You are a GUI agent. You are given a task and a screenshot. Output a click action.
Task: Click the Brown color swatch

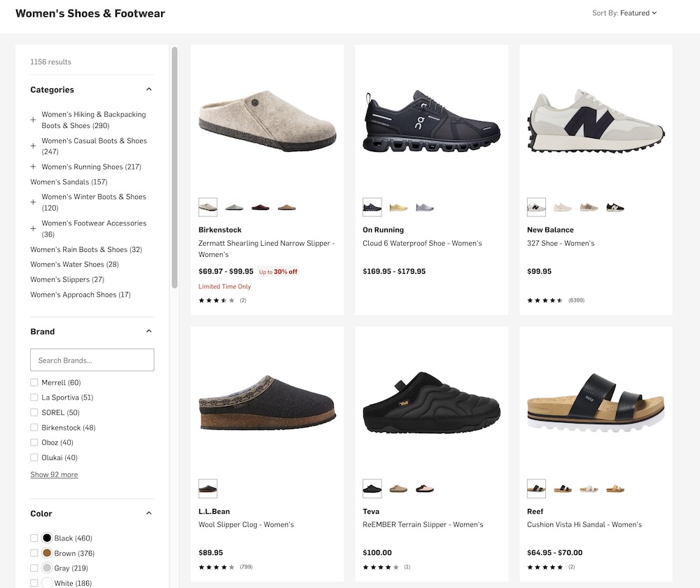[x=47, y=553]
